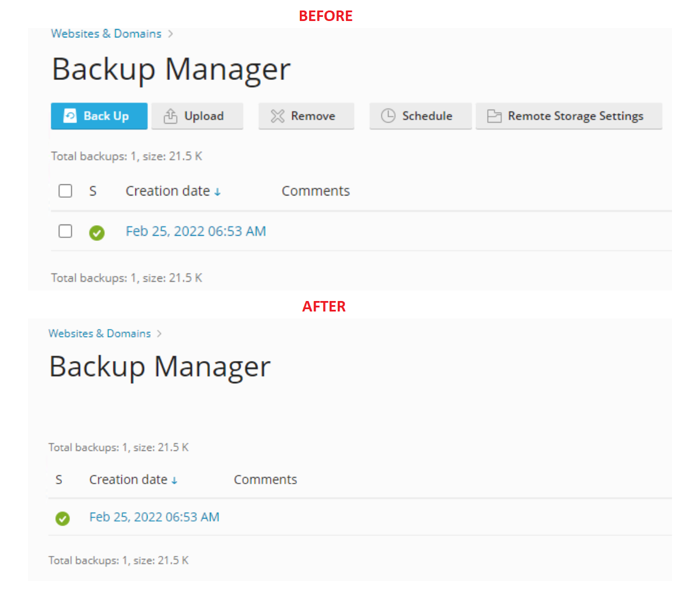
Task: Click the S status column header
Action: click(x=92, y=191)
